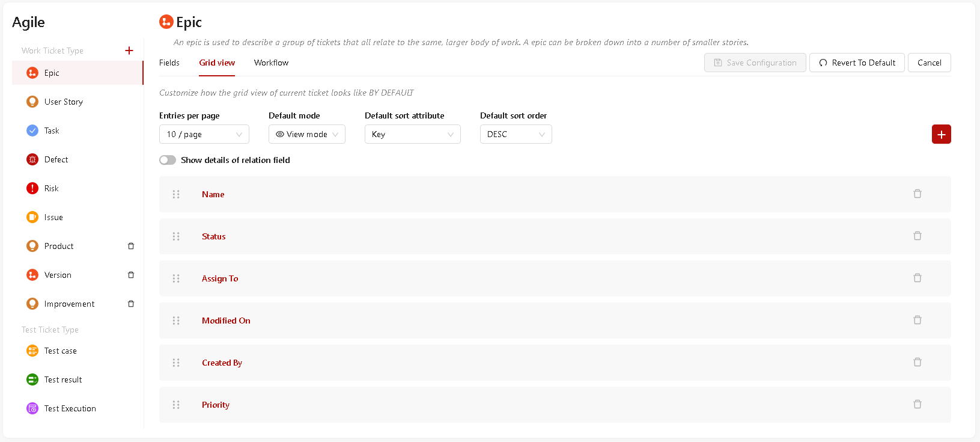Switch to the Fields tab

click(x=169, y=63)
